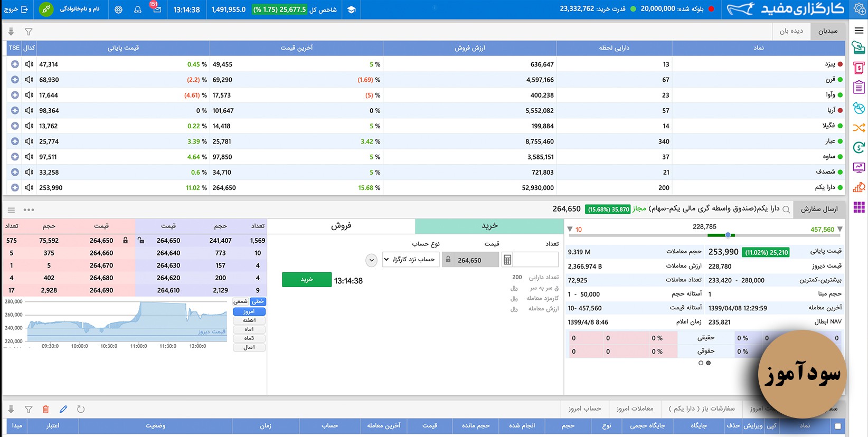Click the red trash icon in orders toolbar
Screen dimensions: 868x437
[46, 409]
